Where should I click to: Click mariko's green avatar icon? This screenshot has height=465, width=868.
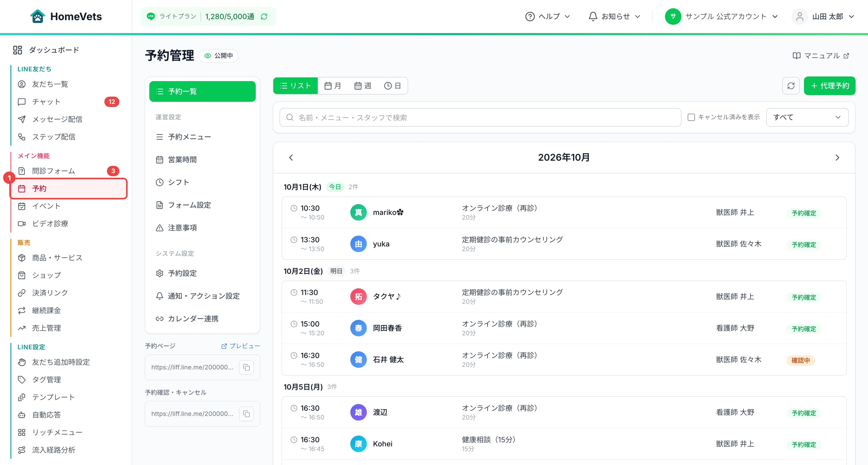pyautogui.click(x=358, y=212)
